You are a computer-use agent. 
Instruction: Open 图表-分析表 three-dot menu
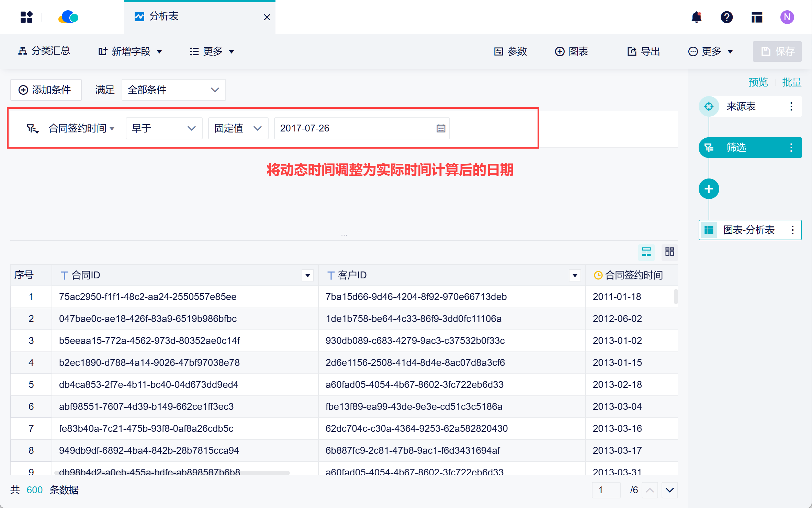792,230
